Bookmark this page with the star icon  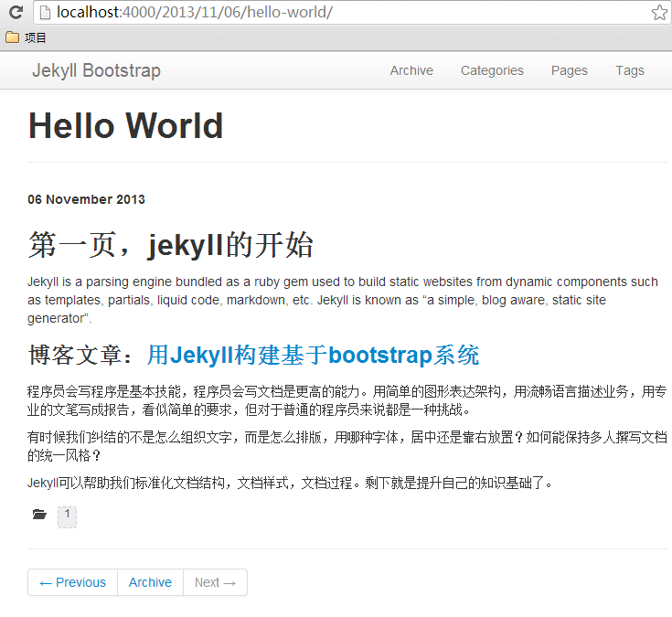pyautogui.click(x=658, y=13)
